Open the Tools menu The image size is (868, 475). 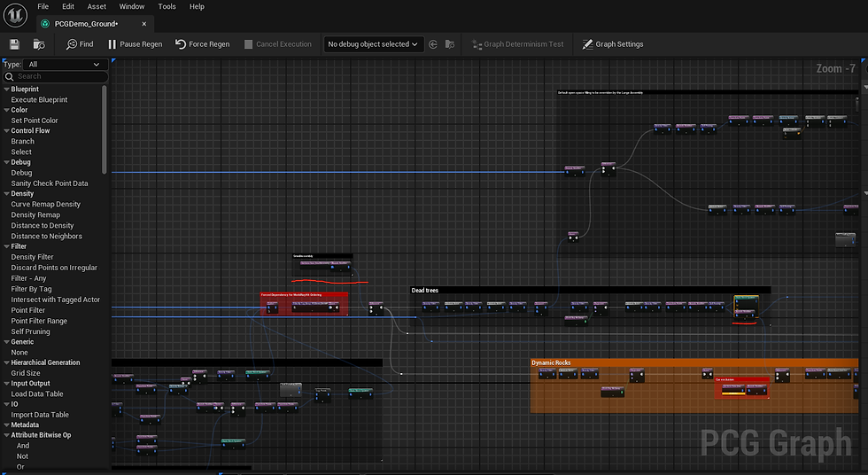pyautogui.click(x=167, y=6)
